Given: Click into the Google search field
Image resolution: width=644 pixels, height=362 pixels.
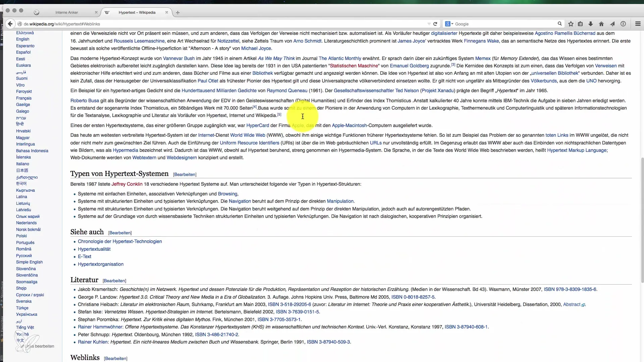Looking at the screenshot, I should click(x=505, y=24).
